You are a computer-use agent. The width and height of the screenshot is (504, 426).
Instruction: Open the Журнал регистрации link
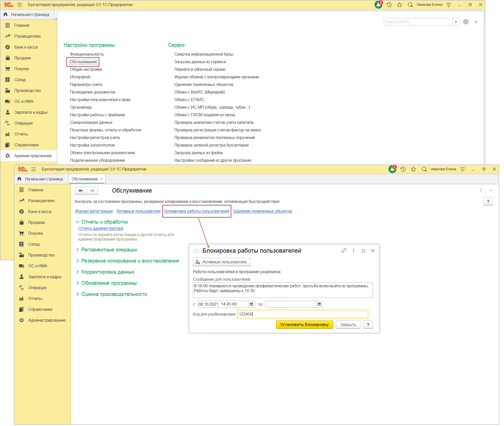94,211
